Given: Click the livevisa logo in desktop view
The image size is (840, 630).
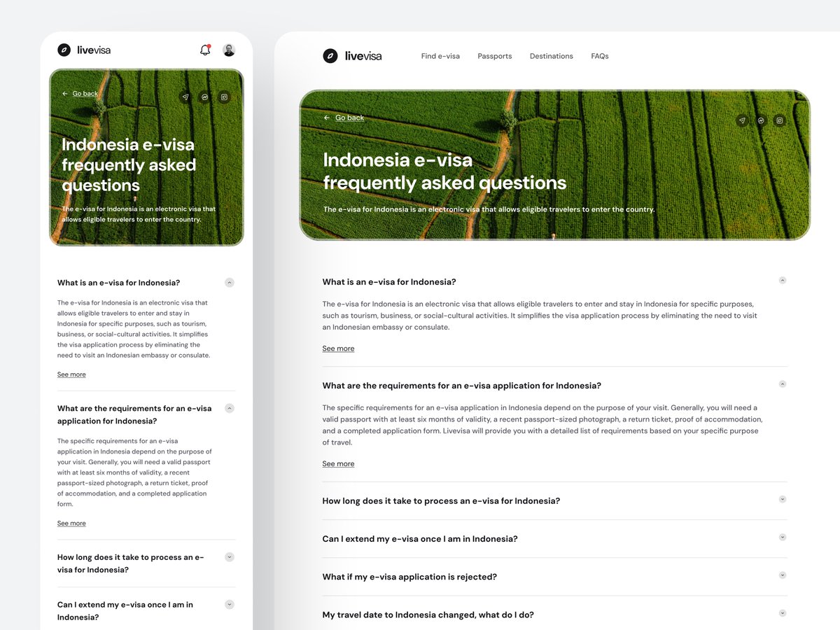Looking at the screenshot, I should point(353,56).
